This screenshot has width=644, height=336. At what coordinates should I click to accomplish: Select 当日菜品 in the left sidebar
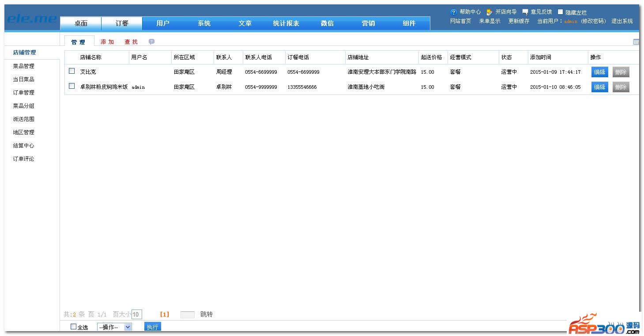pos(23,79)
